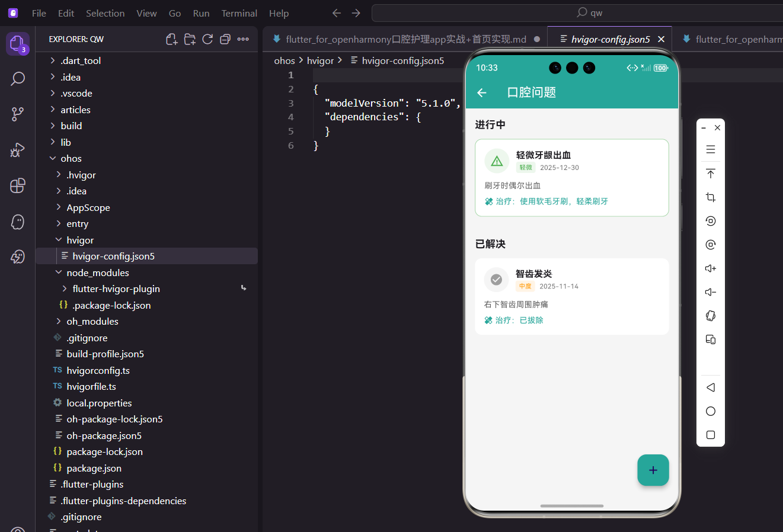The image size is (783, 532).
Task: Close the emulator toolbar panel
Action: [717, 127]
